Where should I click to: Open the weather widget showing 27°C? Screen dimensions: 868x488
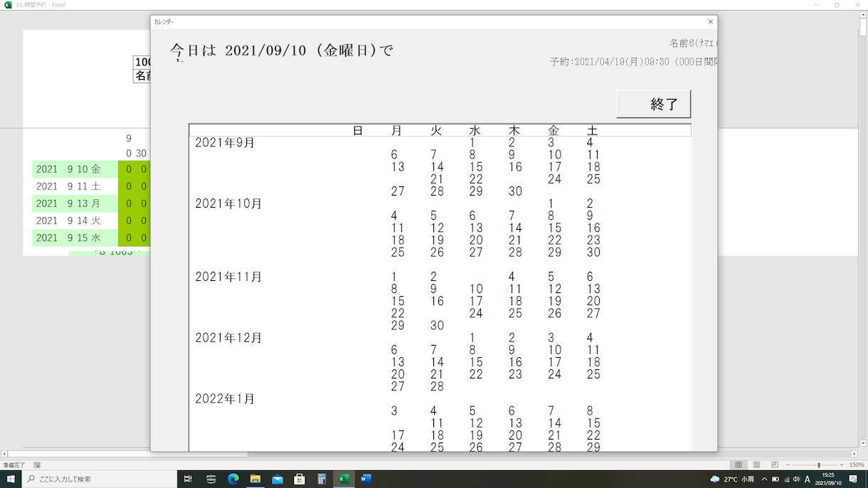[733, 479]
